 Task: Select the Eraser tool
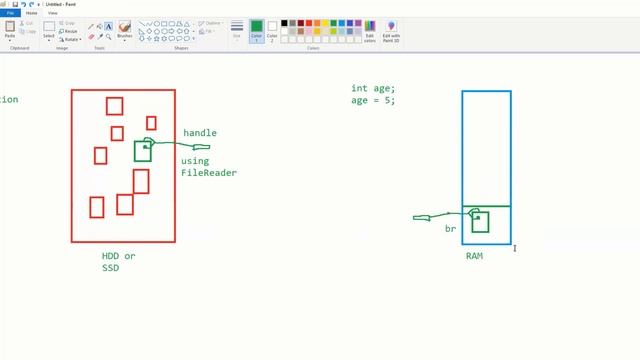(91, 37)
